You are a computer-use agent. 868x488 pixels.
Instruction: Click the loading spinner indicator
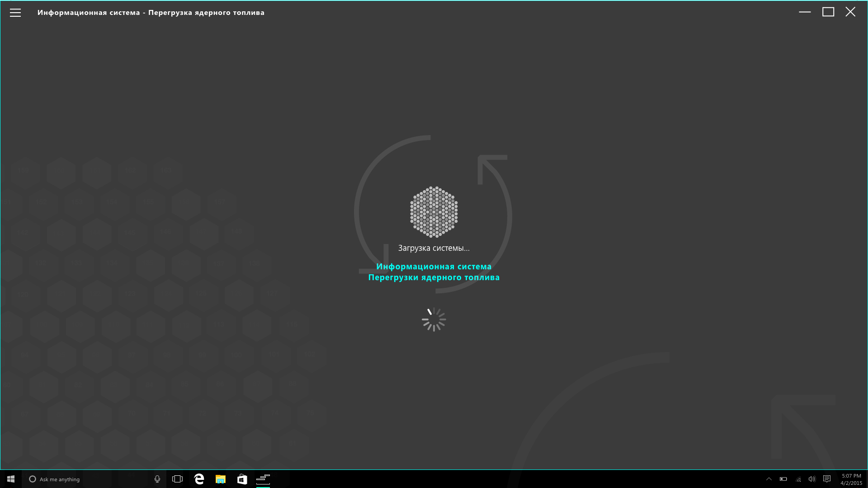[x=434, y=319]
